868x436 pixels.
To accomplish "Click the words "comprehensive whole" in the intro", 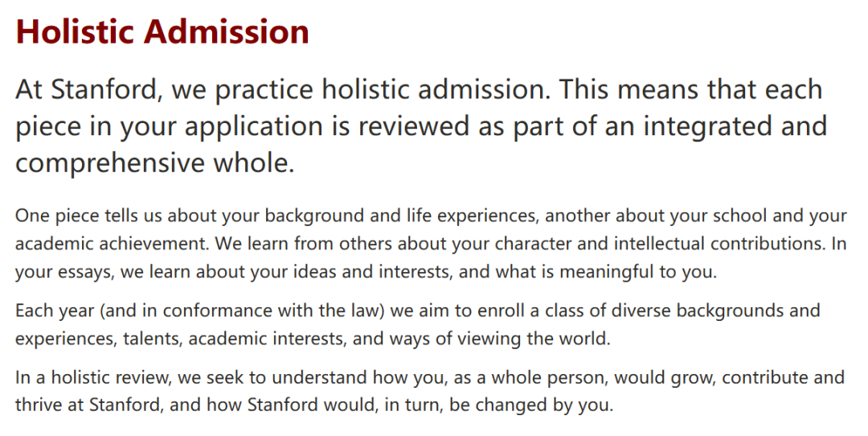I will click(154, 163).
